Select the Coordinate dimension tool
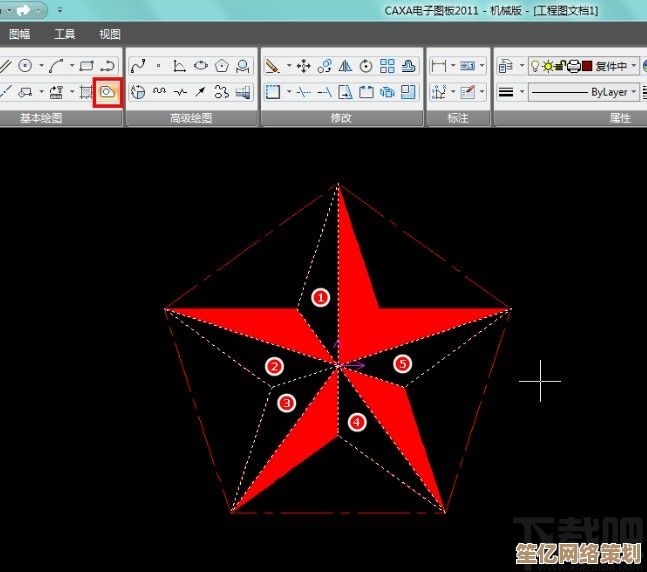 pos(438,92)
